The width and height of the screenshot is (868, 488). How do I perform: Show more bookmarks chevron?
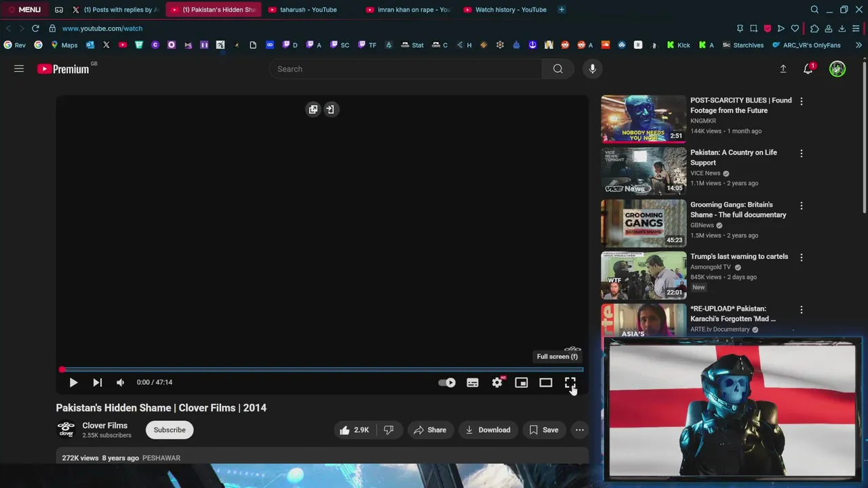[859, 45]
